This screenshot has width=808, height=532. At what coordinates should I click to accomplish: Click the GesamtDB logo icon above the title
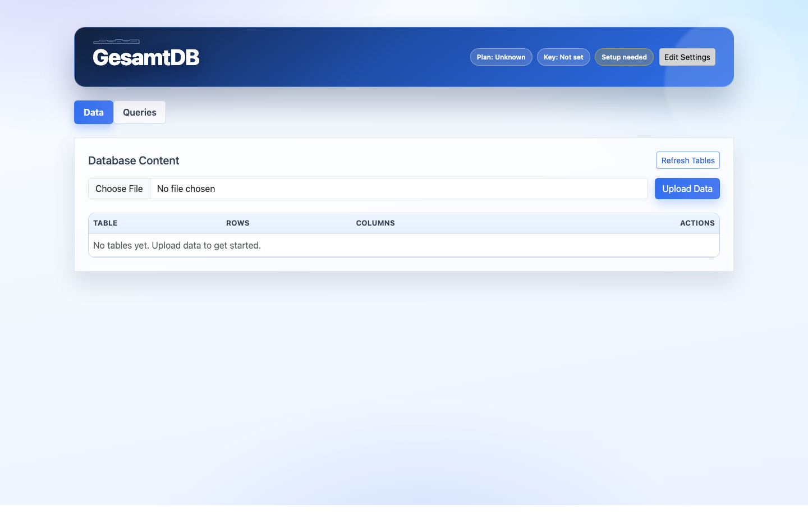[117, 40]
